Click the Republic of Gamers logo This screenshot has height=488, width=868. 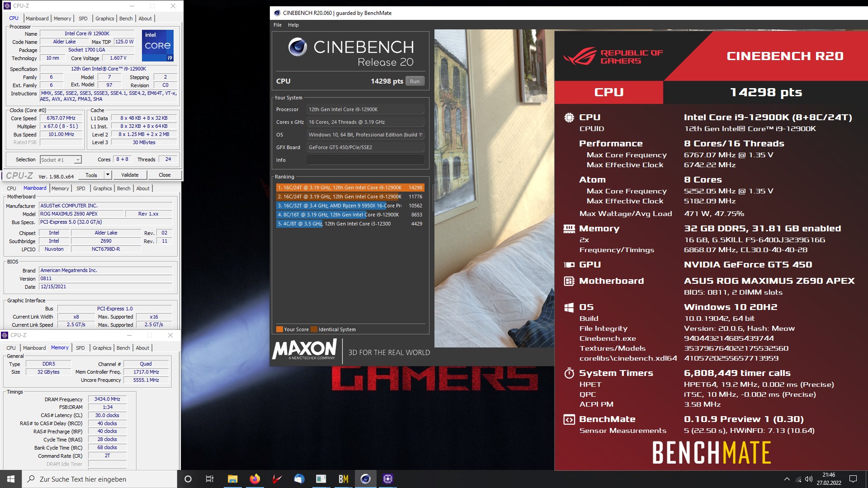(613, 57)
